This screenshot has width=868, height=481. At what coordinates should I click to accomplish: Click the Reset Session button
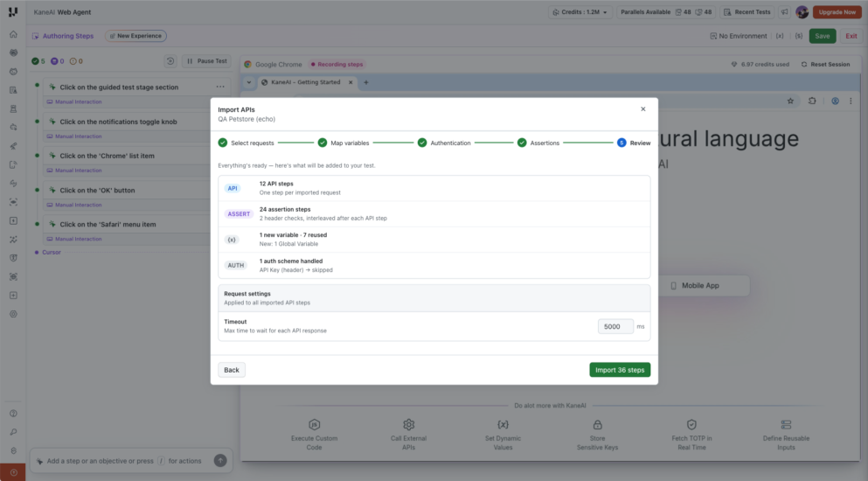[x=825, y=65]
